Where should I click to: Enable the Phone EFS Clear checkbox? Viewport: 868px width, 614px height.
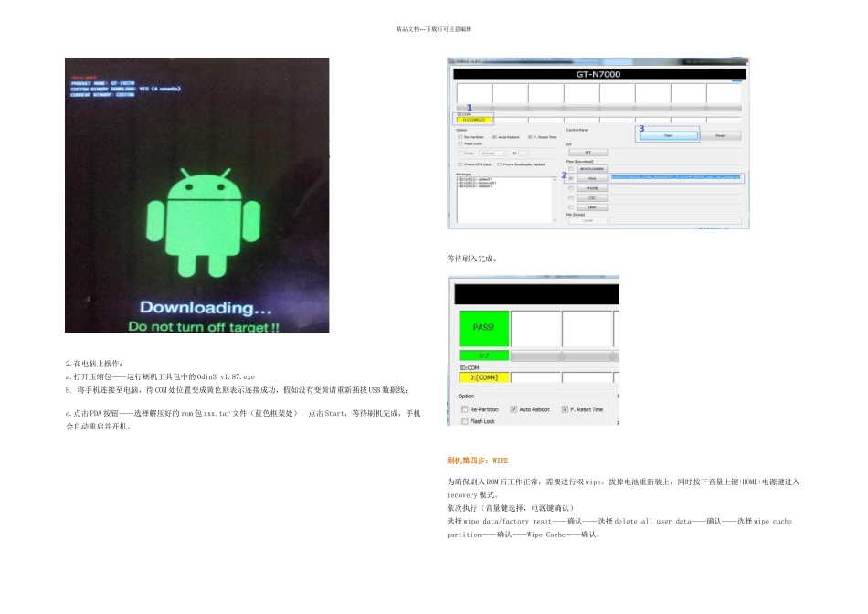[x=460, y=164]
